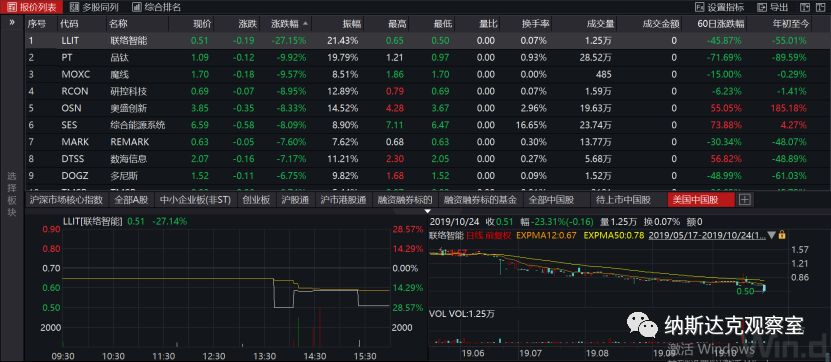This screenshot has width=831, height=362.
Task: Open the 沪市港股通 tab
Action: (343, 200)
